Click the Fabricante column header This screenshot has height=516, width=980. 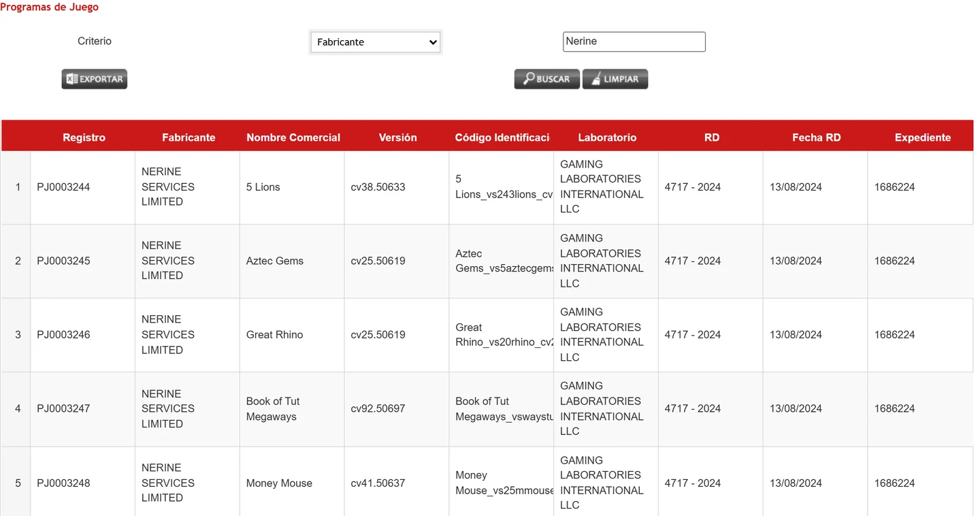(x=189, y=138)
